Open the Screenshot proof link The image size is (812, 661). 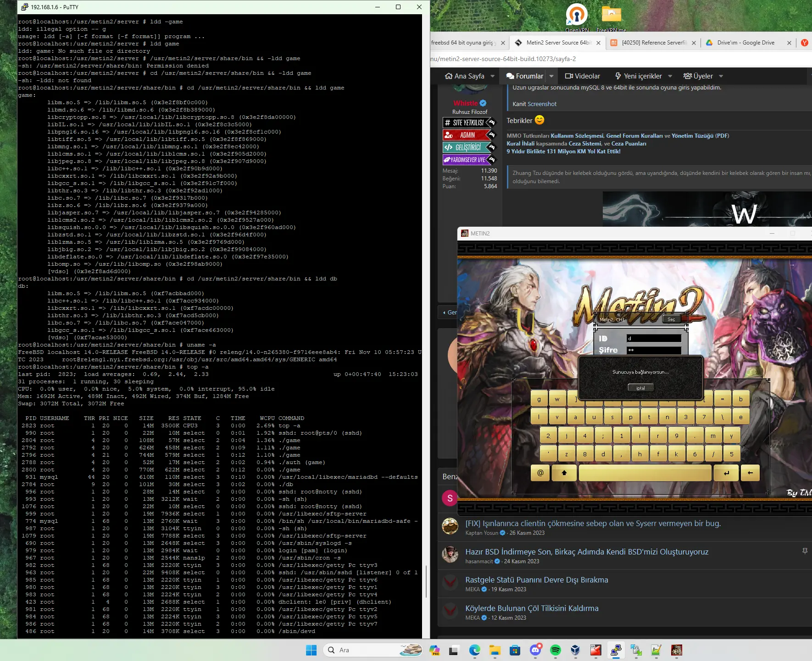point(542,104)
